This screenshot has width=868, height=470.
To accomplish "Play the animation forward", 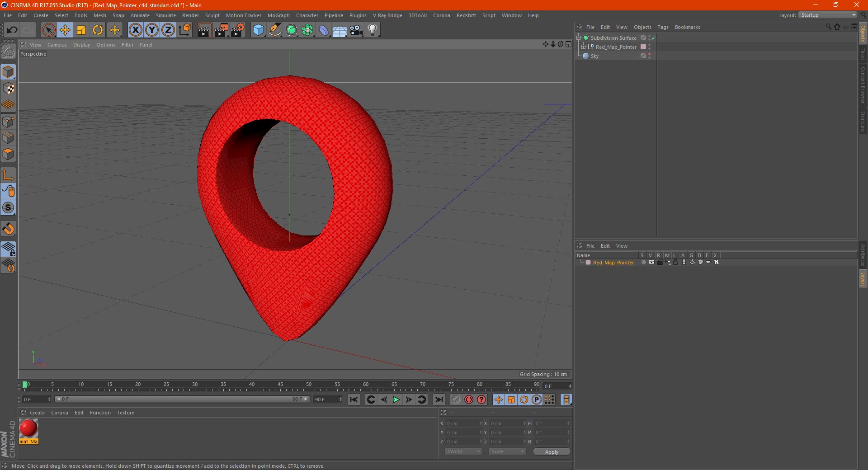I will [396, 399].
